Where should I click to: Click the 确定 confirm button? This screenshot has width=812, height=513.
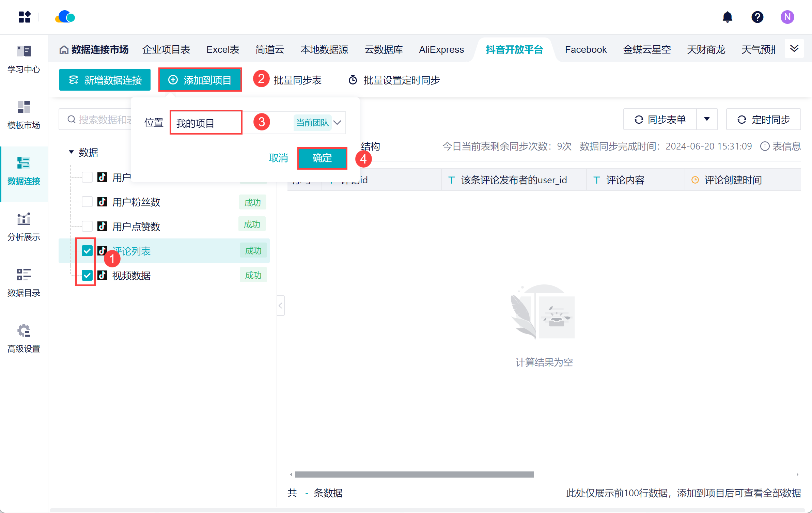[322, 158]
